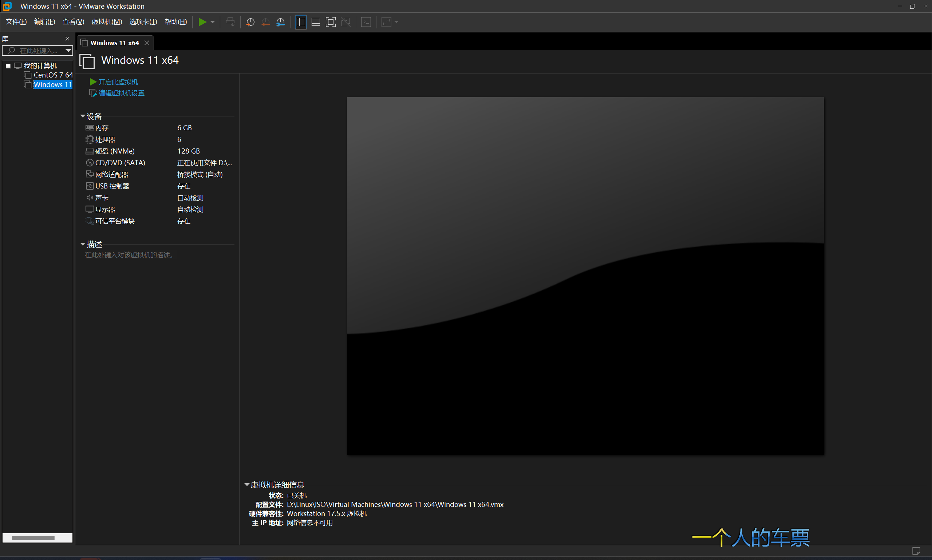The width and height of the screenshot is (932, 560).
Task: Click Workstation 17.5.x 虚拟机 compatibility text
Action: pos(327,513)
